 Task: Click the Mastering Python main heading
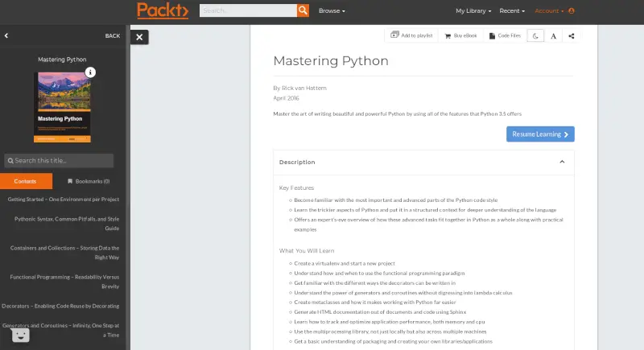click(x=331, y=60)
